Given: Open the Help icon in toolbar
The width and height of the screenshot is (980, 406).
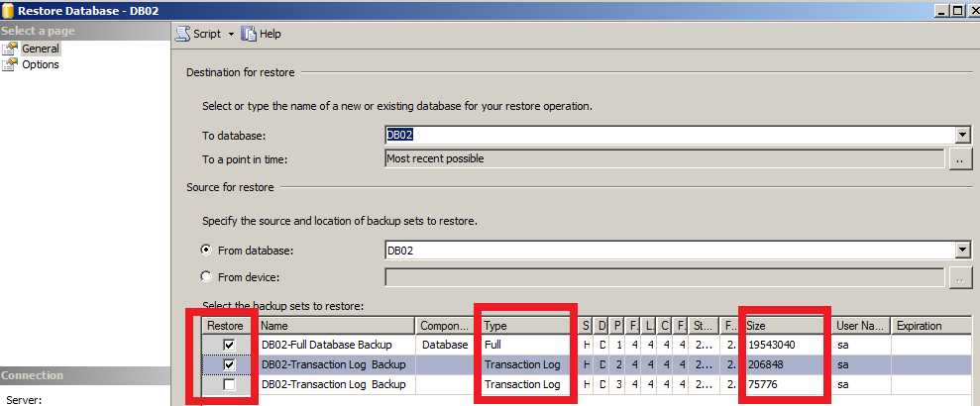Looking at the screenshot, I should pos(249,34).
